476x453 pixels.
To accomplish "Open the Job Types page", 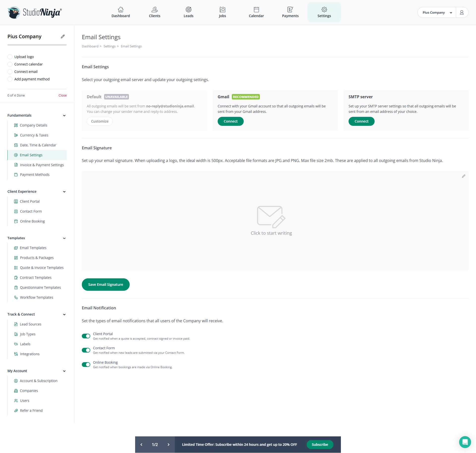I will point(28,334).
